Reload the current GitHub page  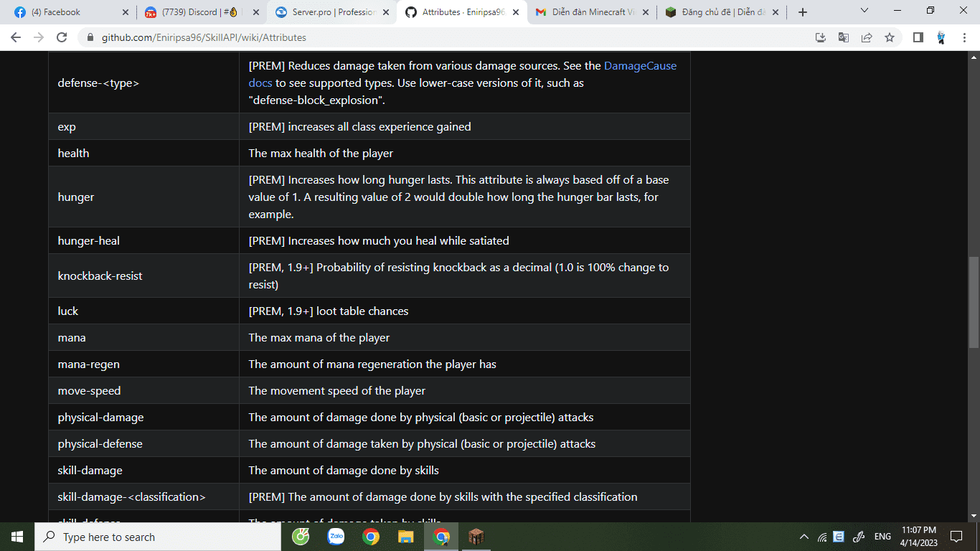(62, 37)
